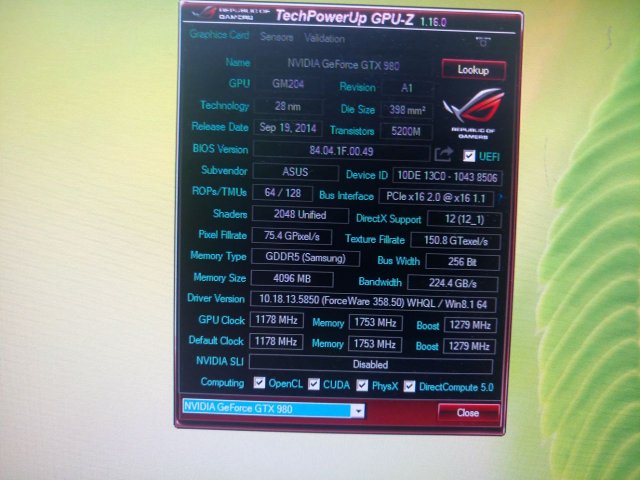Click the Bandwidth field 224.4 GB/s
This screenshot has width=640, height=480.
tap(453, 283)
